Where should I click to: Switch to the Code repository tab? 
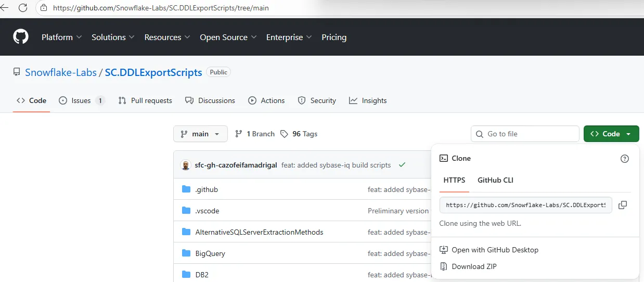(31, 100)
